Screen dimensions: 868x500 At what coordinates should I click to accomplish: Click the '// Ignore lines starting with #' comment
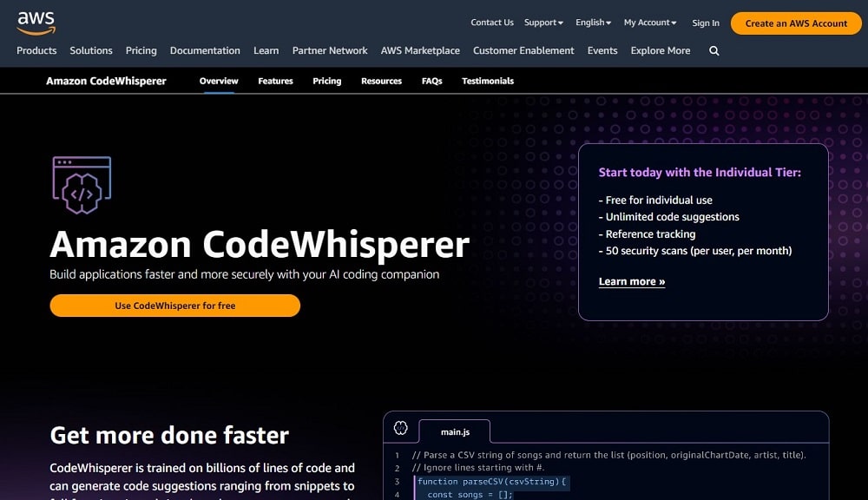pyautogui.click(x=478, y=468)
